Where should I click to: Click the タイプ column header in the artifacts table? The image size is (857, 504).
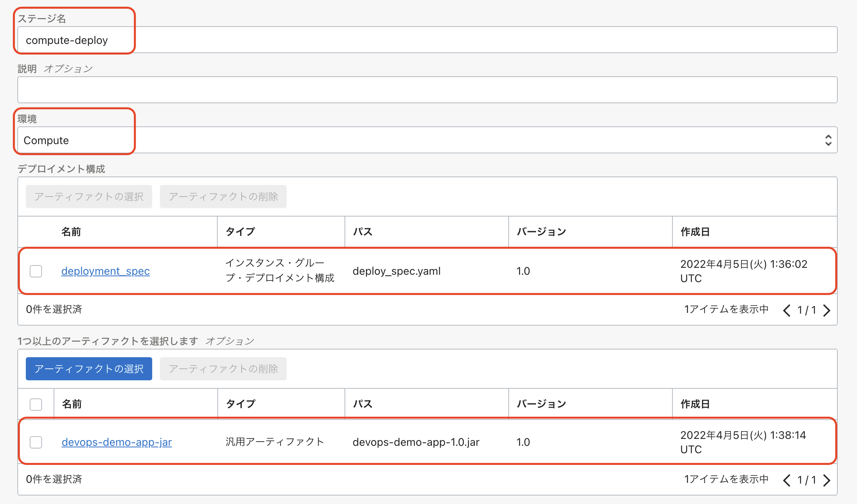point(240,404)
